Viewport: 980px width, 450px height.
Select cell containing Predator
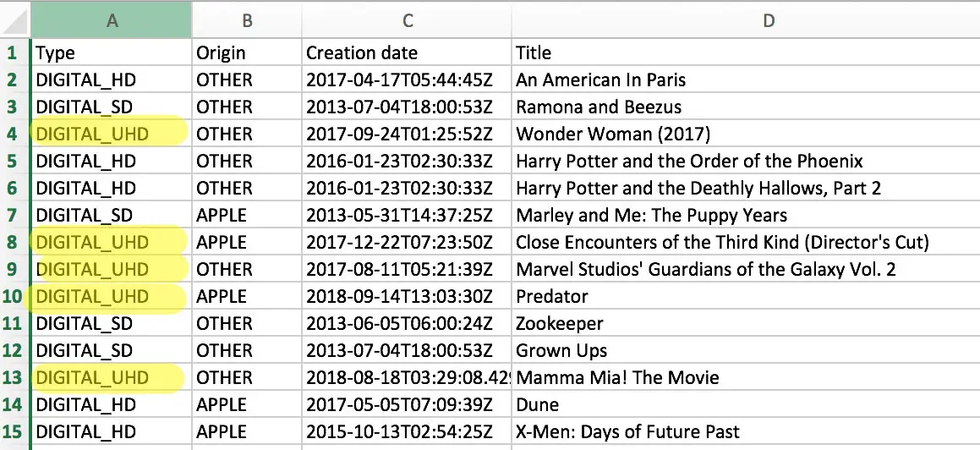[x=747, y=296]
